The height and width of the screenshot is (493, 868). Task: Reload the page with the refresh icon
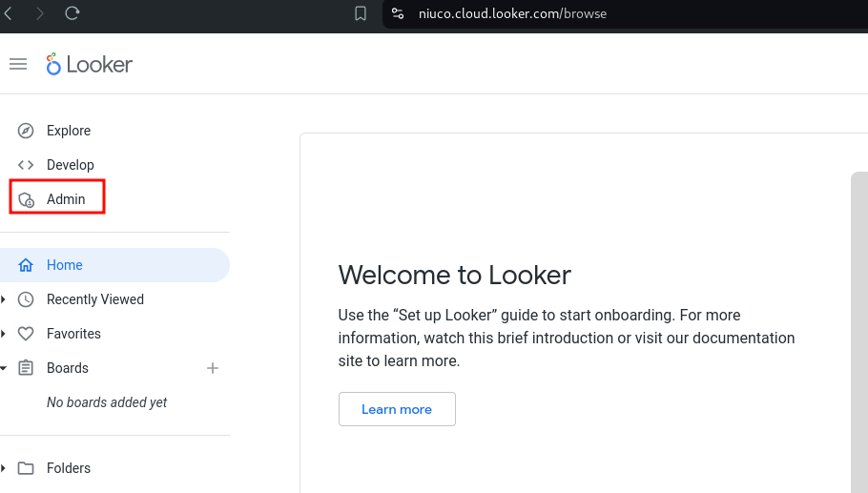72,13
